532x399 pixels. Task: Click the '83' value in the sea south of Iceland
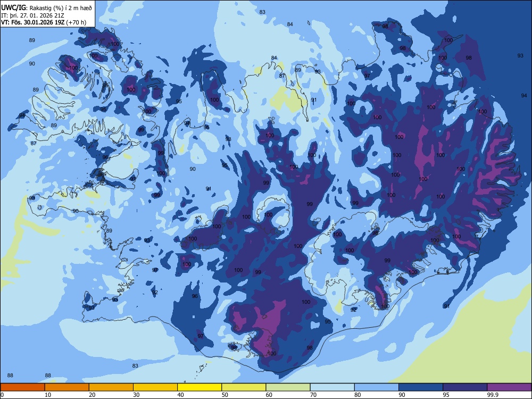135,366
